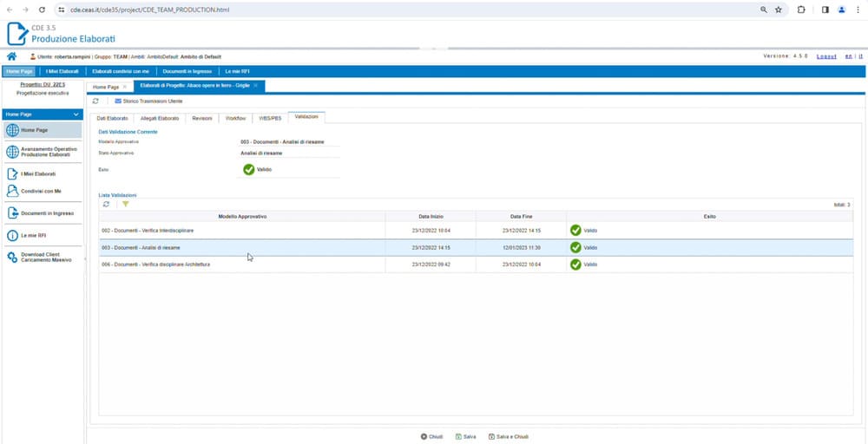Open Download Client Caricamento Massivo
The height and width of the screenshot is (444, 868).
tap(42, 257)
